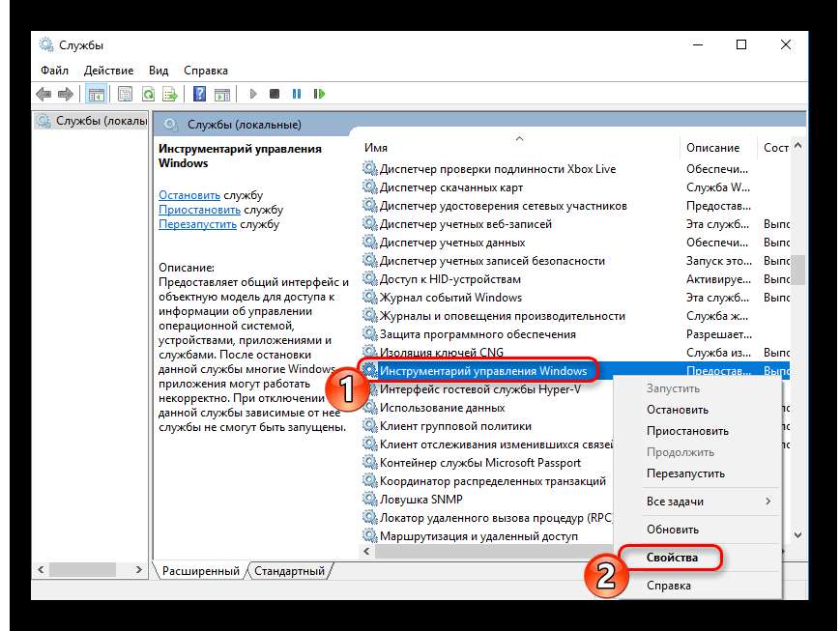Switch to the Стандартный tab

289,571
